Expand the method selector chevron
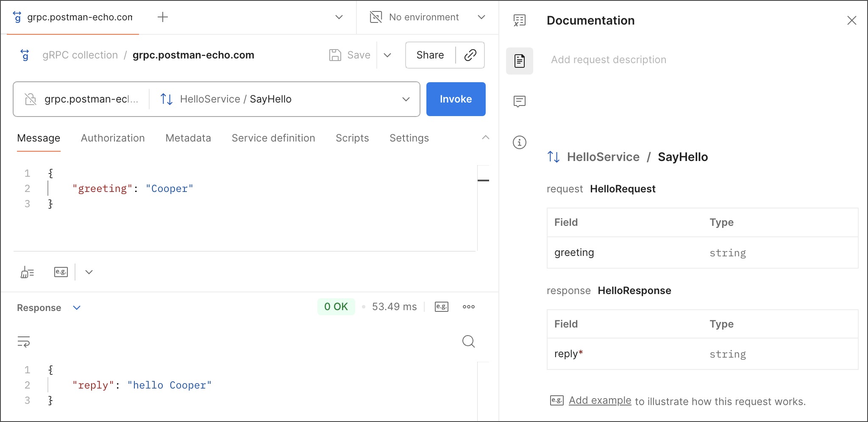868x422 pixels. point(406,99)
